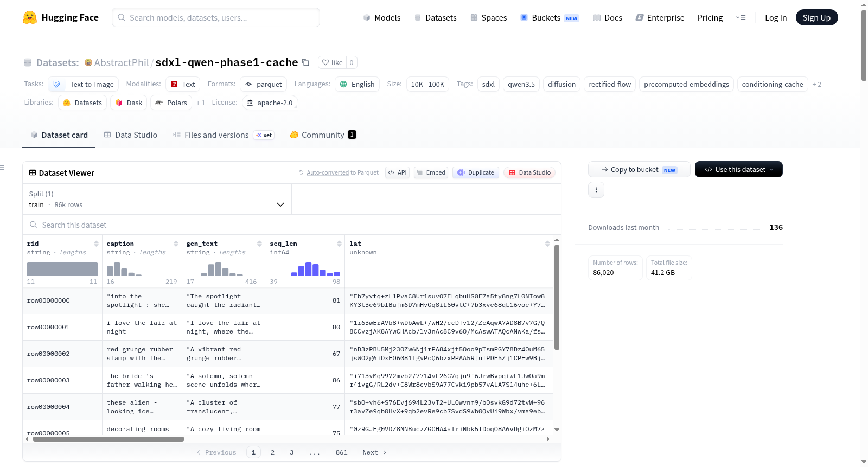Click the search magnifier in dataset viewer
Image resolution: width=868 pixels, height=467 pixels.
pos(34,225)
